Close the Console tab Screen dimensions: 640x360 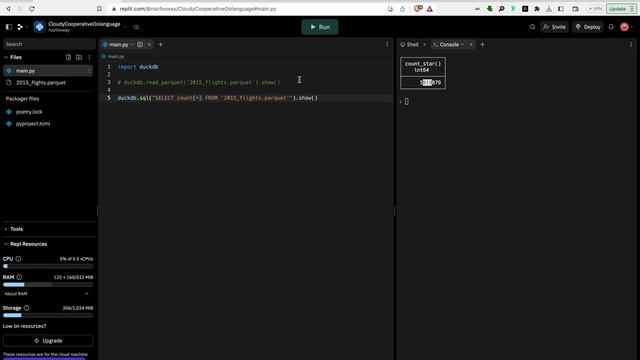pos(471,44)
